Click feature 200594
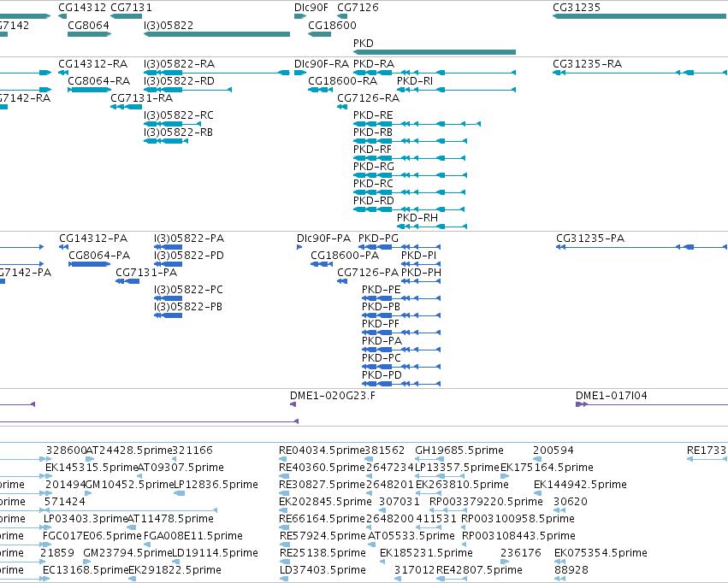 (553, 450)
